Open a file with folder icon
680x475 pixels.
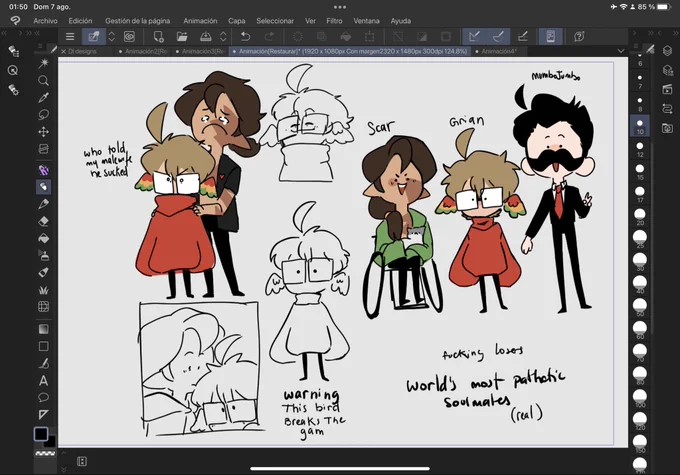(x=182, y=36)
